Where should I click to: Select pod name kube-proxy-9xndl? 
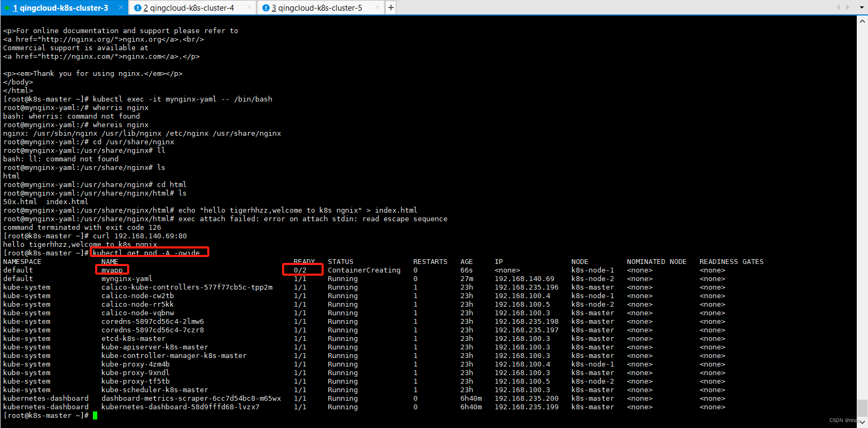[136, 372]
